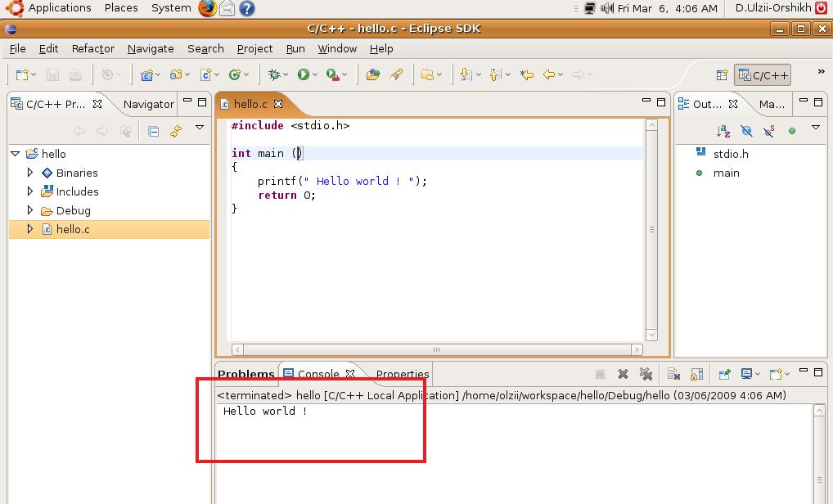Click D.Ulzii-Orshikh user name in panel
The image size is (833, 504).
coord(773,8)
